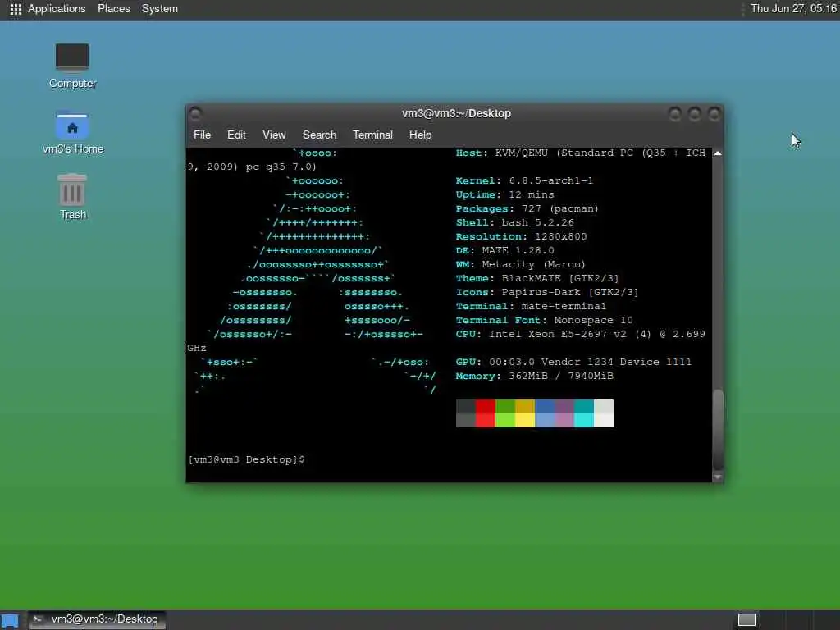Open the System menu
The image size is (840, 630).
(x=160, y=8)
